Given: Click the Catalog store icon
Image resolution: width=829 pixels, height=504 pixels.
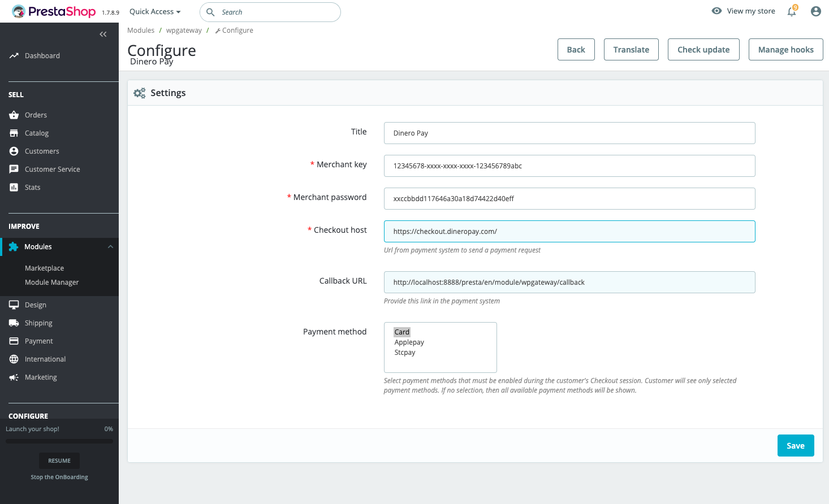Looking at the screenshot, I should tap(14, 133).
